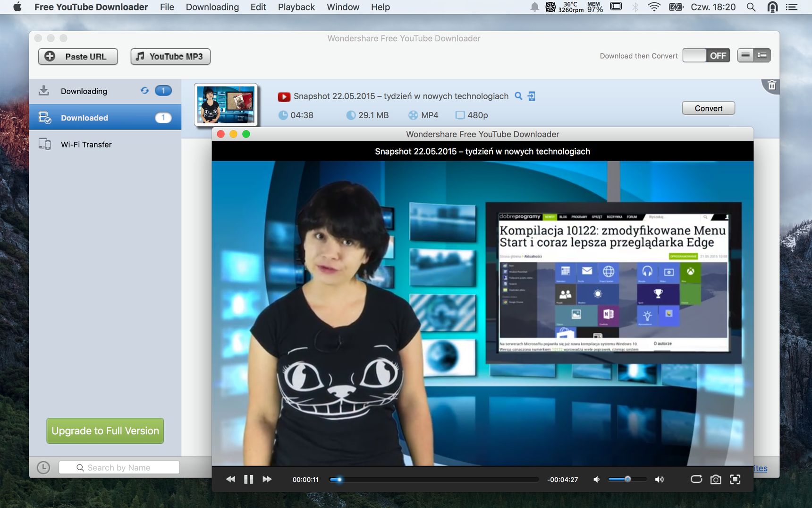Viewport: 812px width, 508px height.
Task: Open the Playback menu
Action: pos(296,7)
